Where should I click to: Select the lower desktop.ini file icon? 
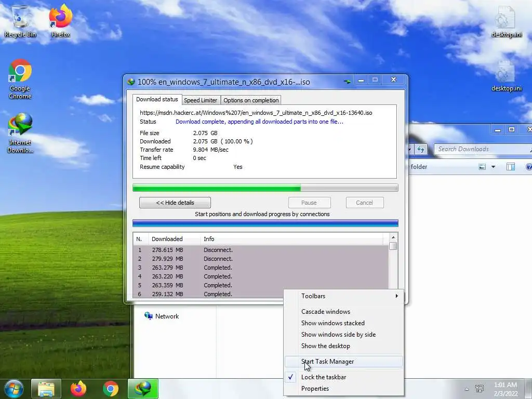506,75
